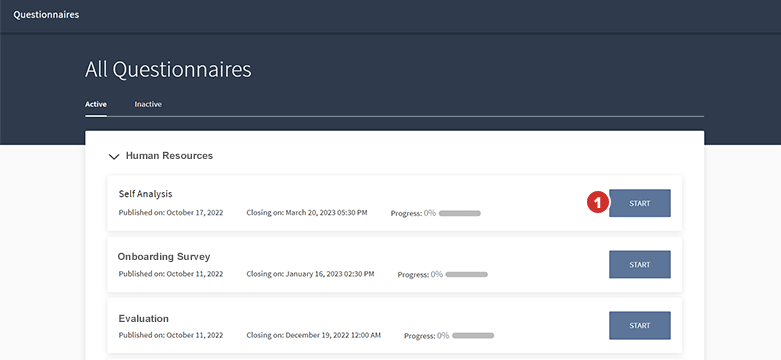This screenshot has width=781, height=360.
Task: Start the Evaluation questionnaire
Action: (x=640, y=325)
